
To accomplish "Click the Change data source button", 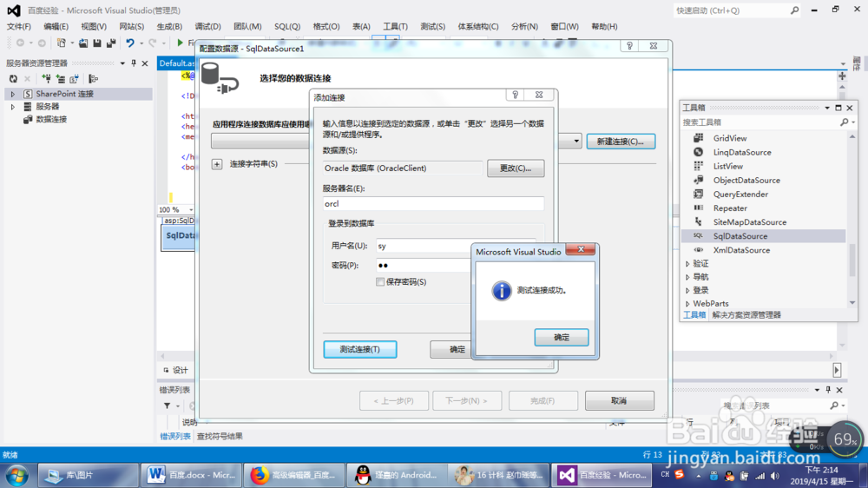I will pyautogui.click(x=516, y=168).
